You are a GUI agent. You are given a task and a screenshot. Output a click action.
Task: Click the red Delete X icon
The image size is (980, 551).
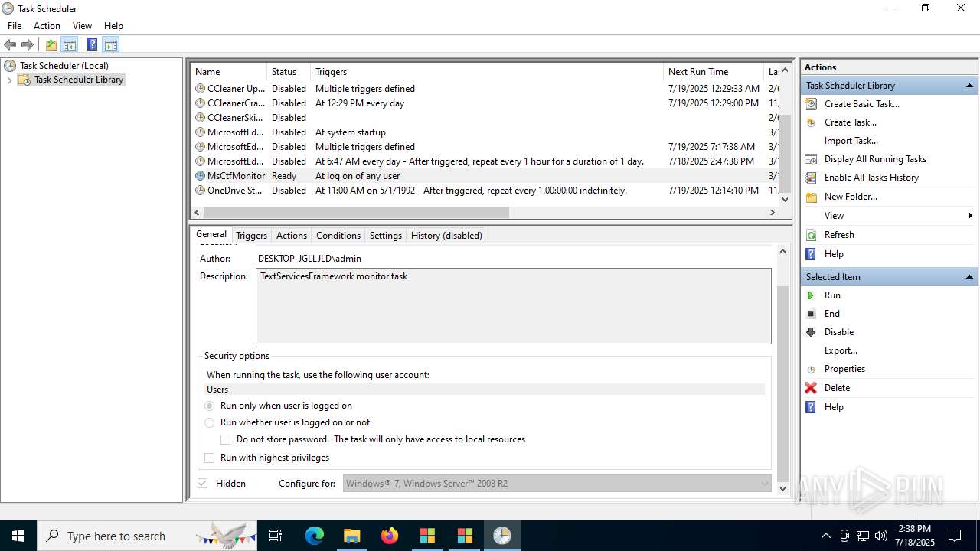coord(812,388)
